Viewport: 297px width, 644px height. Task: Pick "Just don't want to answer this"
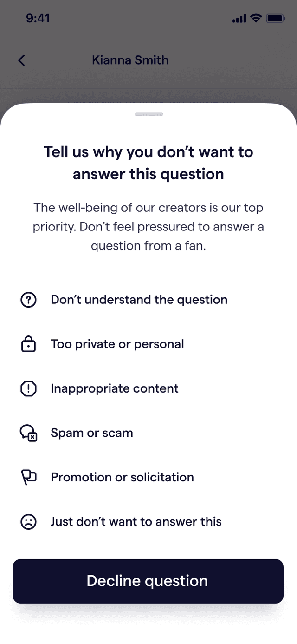(148, 522)
